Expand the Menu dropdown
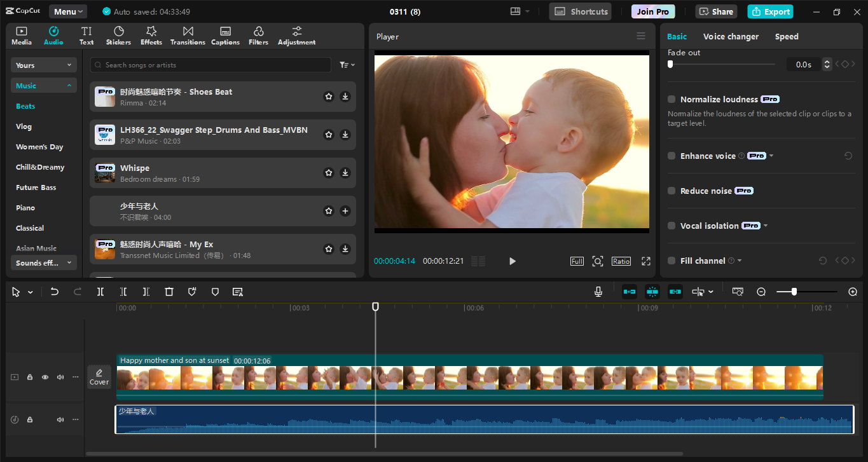Image resolution: width=868 pixels, height=462 pixels. coord(69,11)
